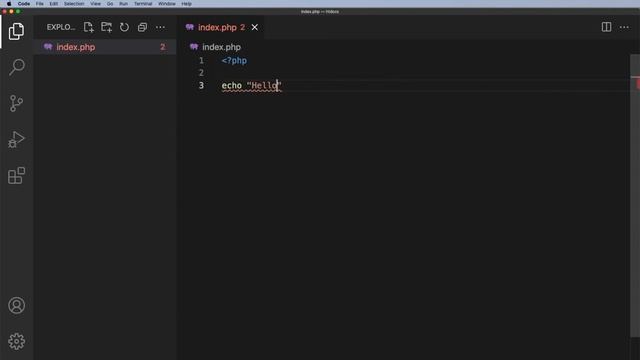Open the Code application menu
The image size is (640, 360).
click(x=24, y=4)
